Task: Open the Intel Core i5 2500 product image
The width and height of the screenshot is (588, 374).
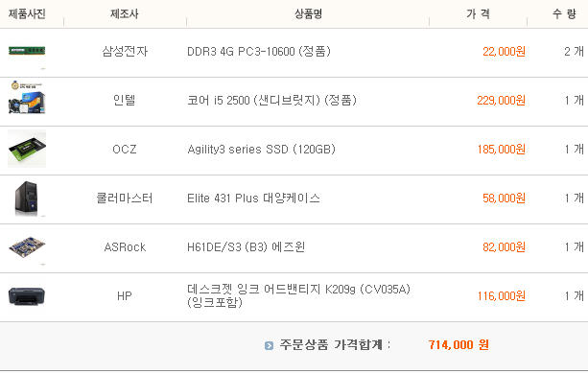Action: pyautogui.click(x=27, y=98)
